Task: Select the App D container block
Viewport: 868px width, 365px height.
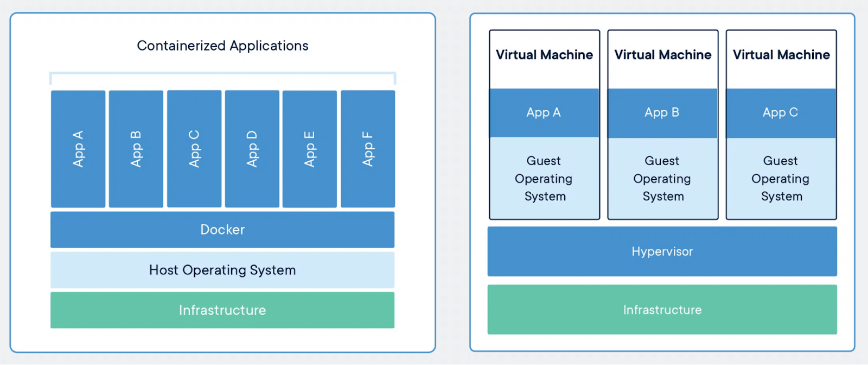Action: click(252, 149)
